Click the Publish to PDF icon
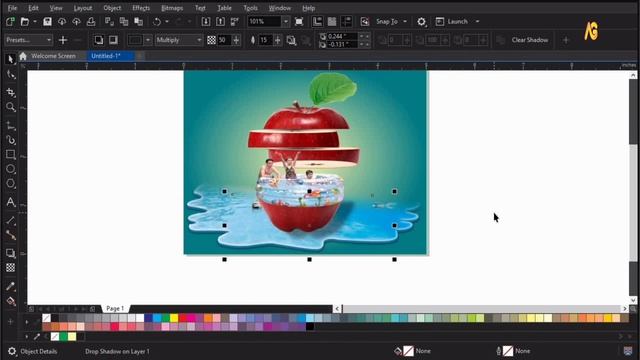Viewport: 640px width, 360px height. (x=235, y=22)
